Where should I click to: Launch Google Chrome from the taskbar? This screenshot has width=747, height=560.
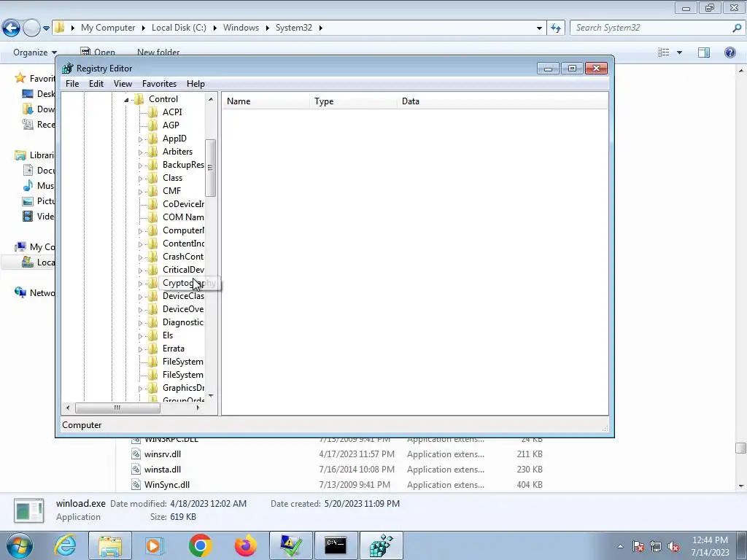tap(200, 545)
